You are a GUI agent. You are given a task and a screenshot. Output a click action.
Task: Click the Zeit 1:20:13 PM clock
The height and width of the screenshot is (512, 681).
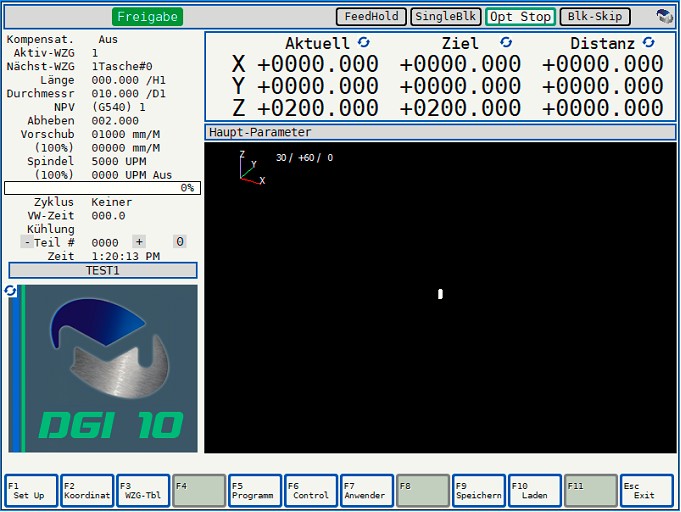[126, 256]
